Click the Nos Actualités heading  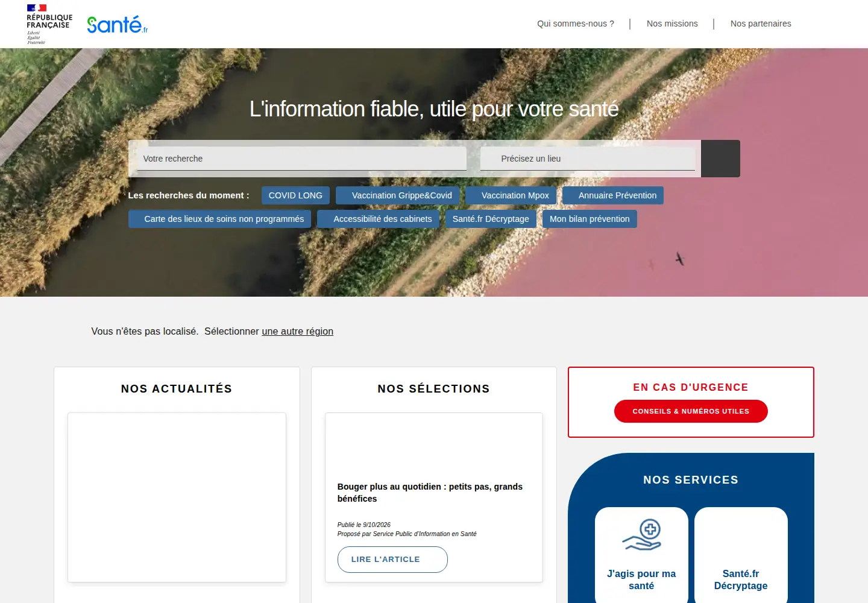coord(177,389)
